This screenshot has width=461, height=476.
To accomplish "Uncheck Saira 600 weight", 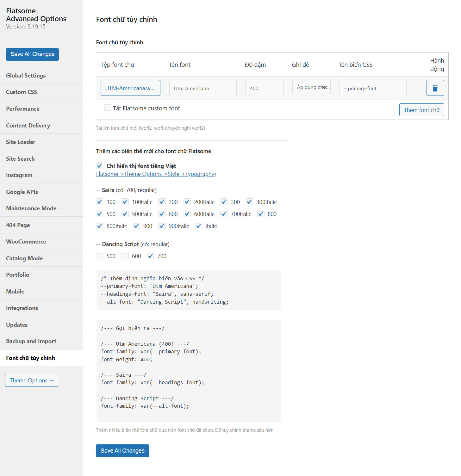I will tap(162, 214).
